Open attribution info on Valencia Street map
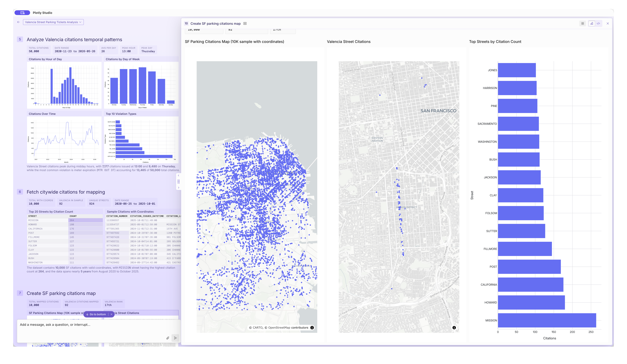The height and width of the screenshot is (364, 627). 454,328
